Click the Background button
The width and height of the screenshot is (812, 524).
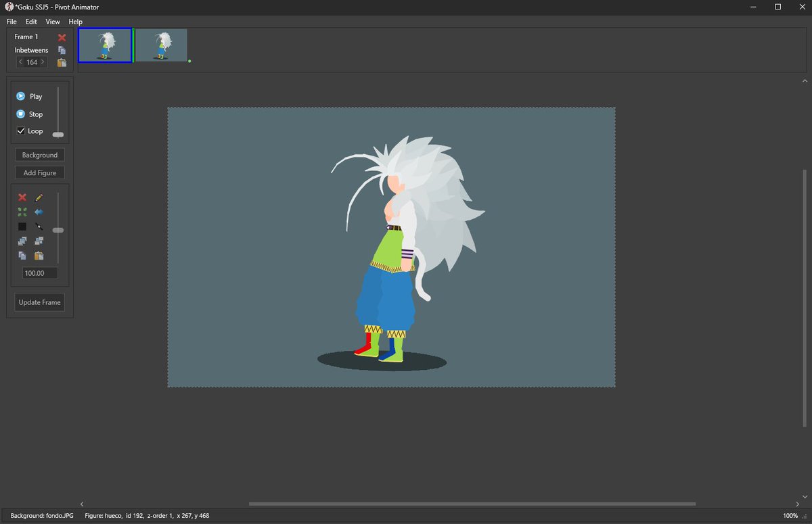(x=40, y=155)
